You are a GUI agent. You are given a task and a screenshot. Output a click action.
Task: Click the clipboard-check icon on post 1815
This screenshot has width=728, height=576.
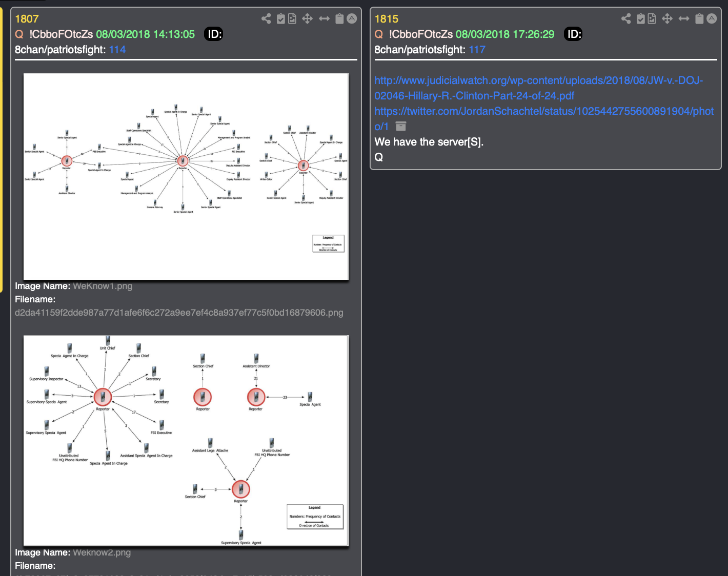point(641,19)
